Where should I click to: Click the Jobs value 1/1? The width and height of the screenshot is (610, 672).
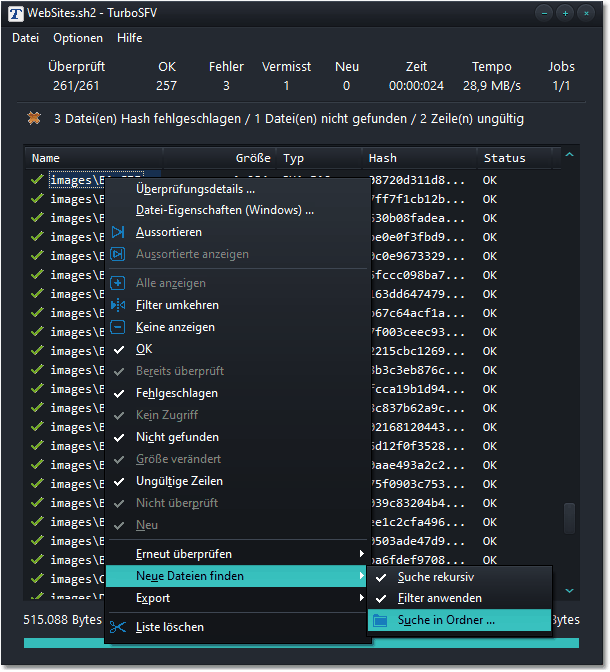coord(561,86)
